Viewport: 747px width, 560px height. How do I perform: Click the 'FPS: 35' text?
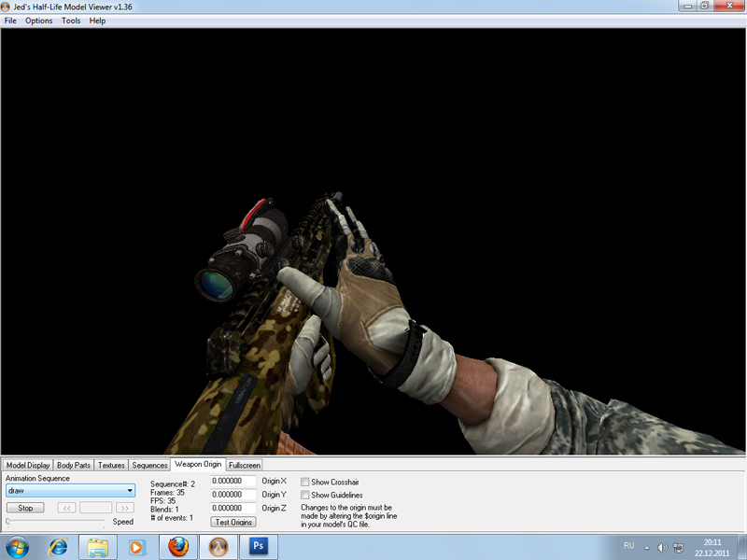click(162, 501)
